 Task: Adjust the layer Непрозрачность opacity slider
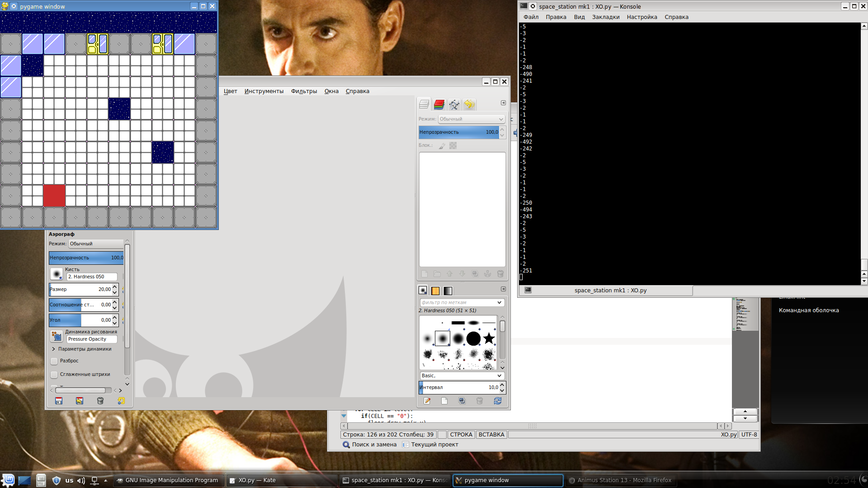click(x=458, y=132)
